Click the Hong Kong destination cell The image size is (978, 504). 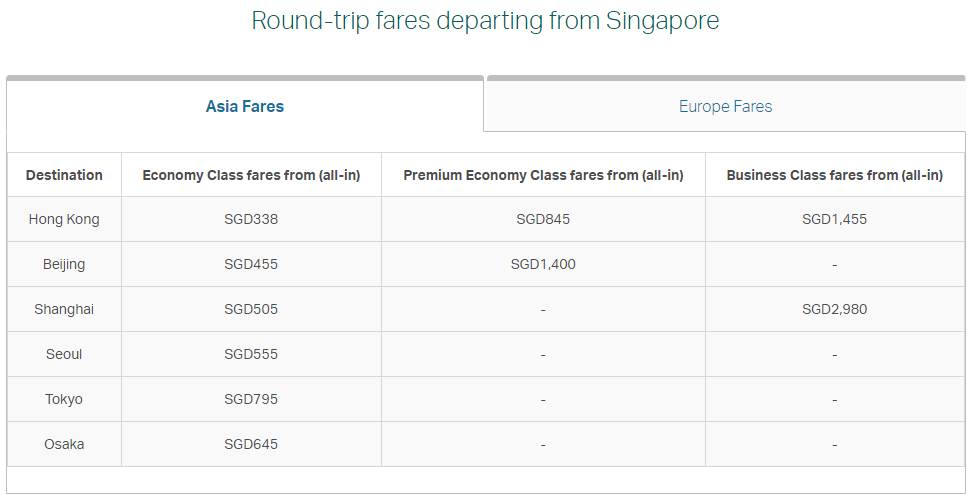point(64,219)
